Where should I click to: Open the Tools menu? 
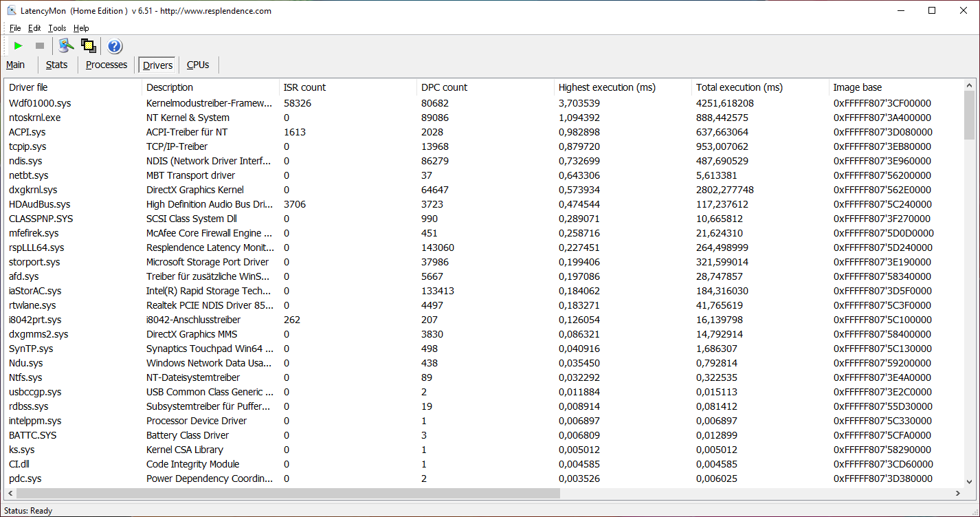(57, 28)
